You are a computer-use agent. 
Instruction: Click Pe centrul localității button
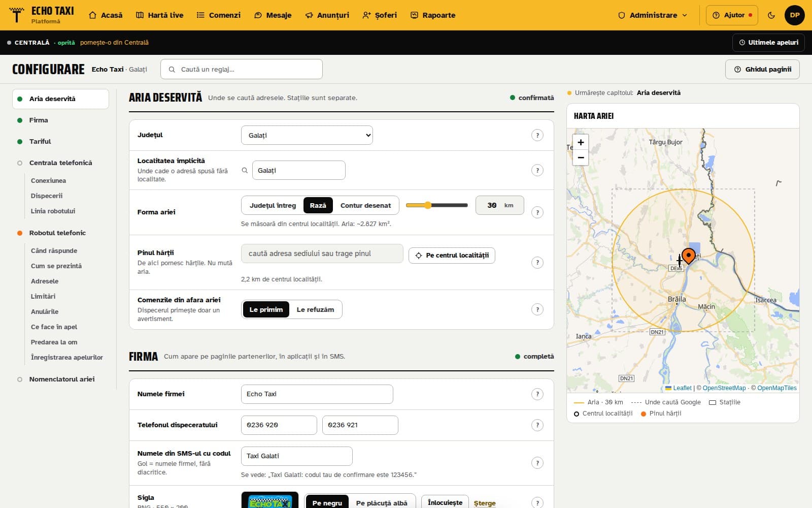coord(452,255)
